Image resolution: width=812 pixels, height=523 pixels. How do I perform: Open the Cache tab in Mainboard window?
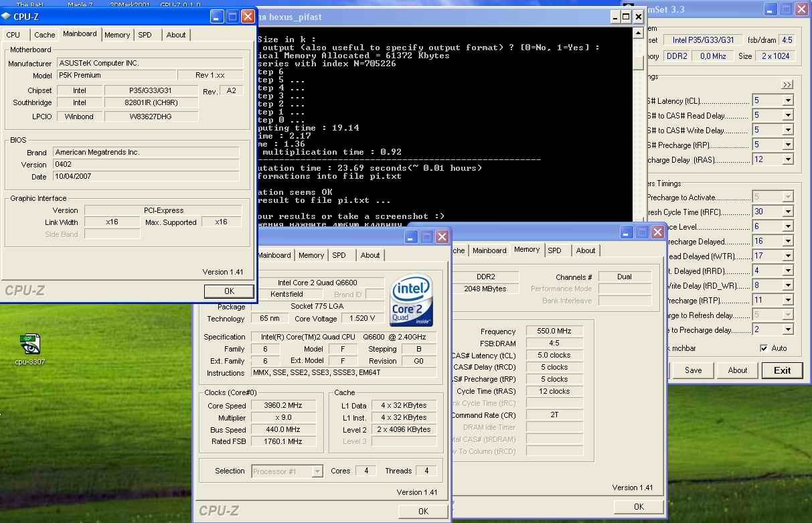(x=45, y=35)
